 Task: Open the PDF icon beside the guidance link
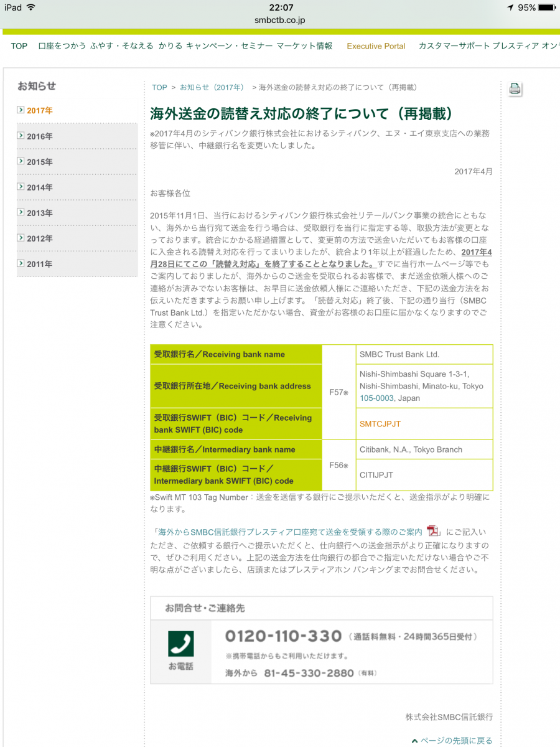433,532
